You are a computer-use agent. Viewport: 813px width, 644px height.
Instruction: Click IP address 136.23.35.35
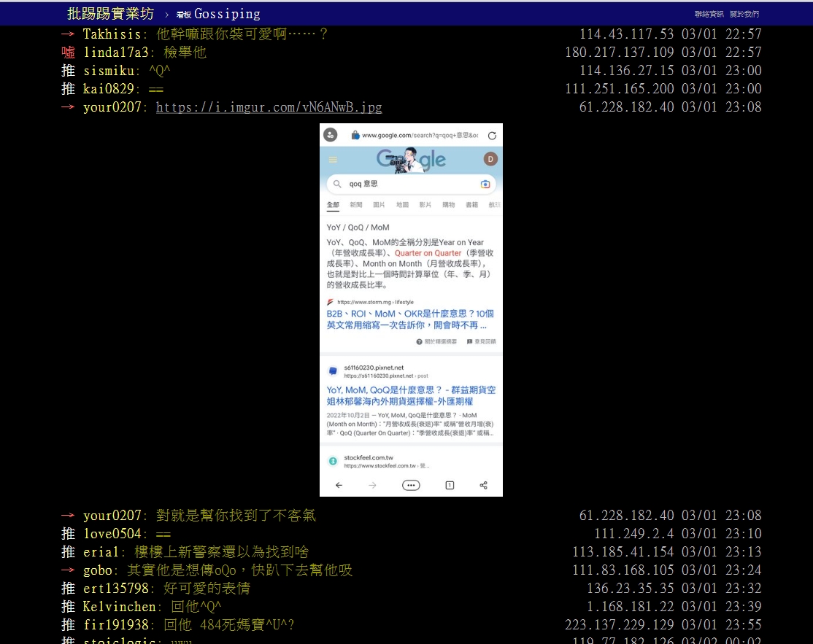[x=630, y=589]
